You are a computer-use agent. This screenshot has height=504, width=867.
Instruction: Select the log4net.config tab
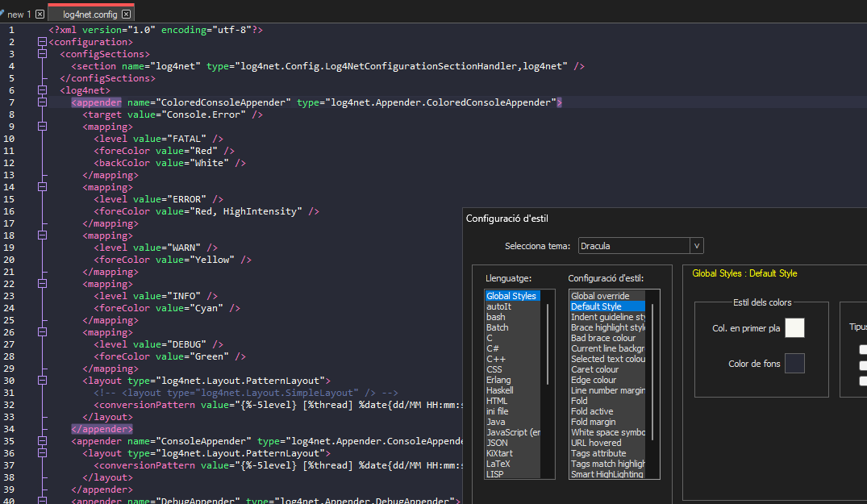tap(90, 15)
